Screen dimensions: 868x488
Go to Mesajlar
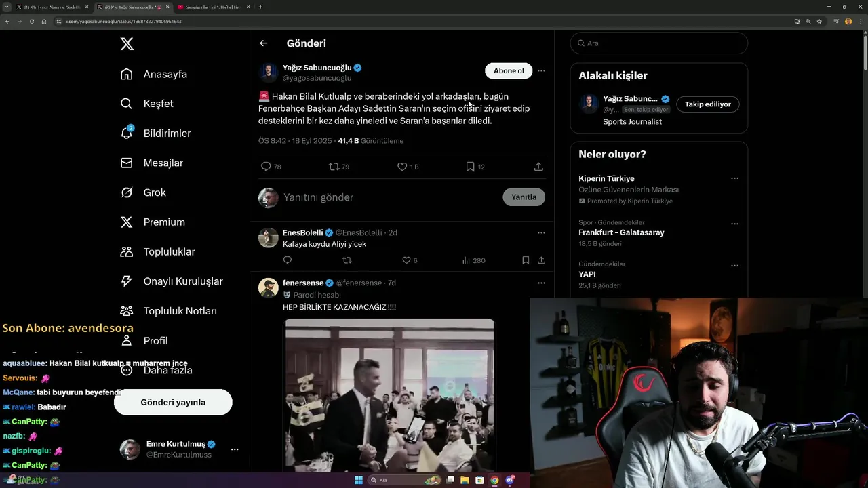[x=151, y=163]
